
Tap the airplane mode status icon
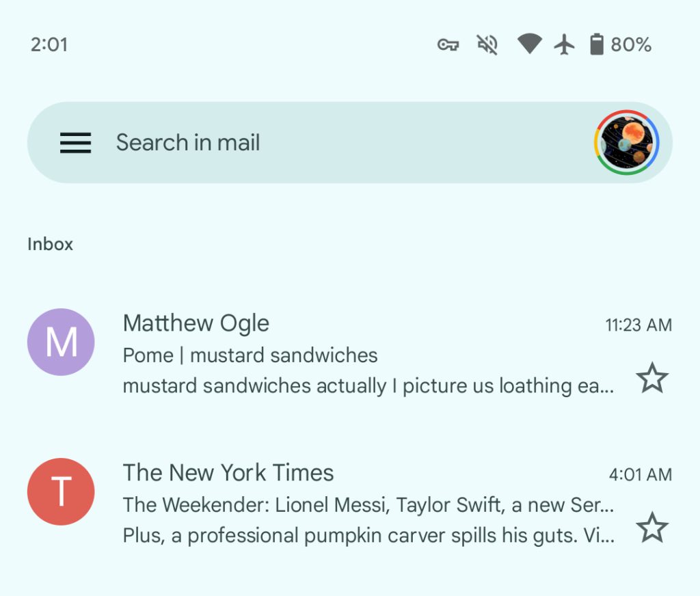pos(564,45)
